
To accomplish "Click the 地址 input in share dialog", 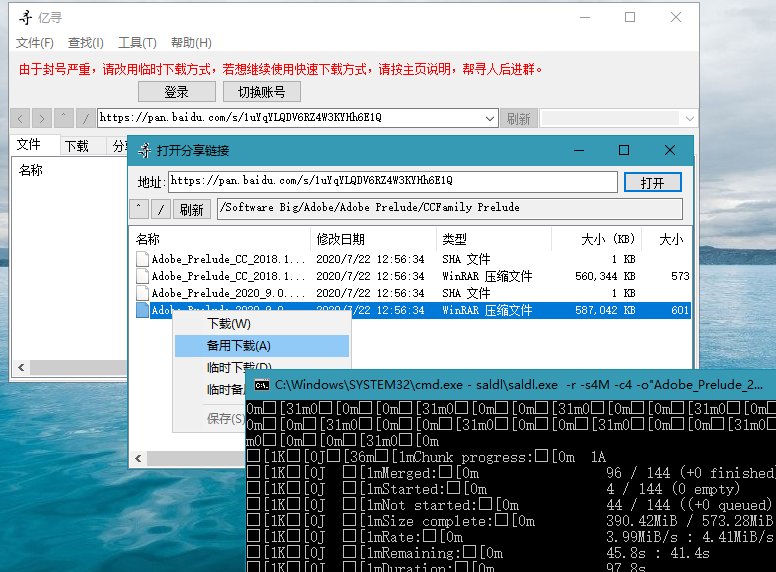I will point(393,182).
